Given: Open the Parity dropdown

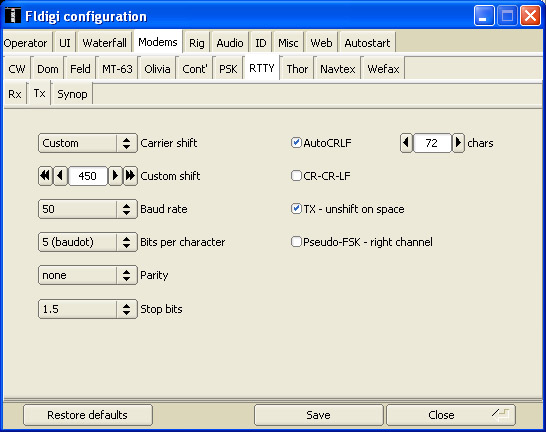Looking at the screenshot, I should tap(88, 275).
